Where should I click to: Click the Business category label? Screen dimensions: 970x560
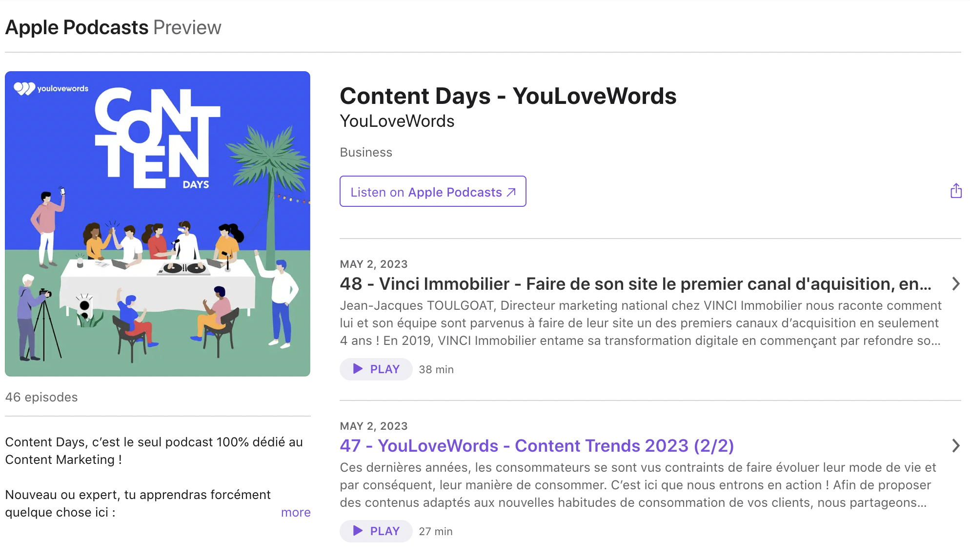pos(366,152)
